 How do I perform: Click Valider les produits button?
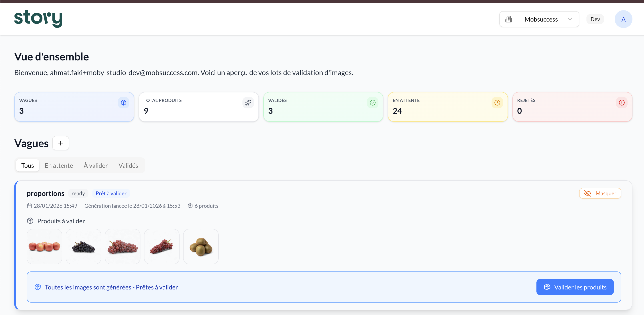tap(575, 287)
